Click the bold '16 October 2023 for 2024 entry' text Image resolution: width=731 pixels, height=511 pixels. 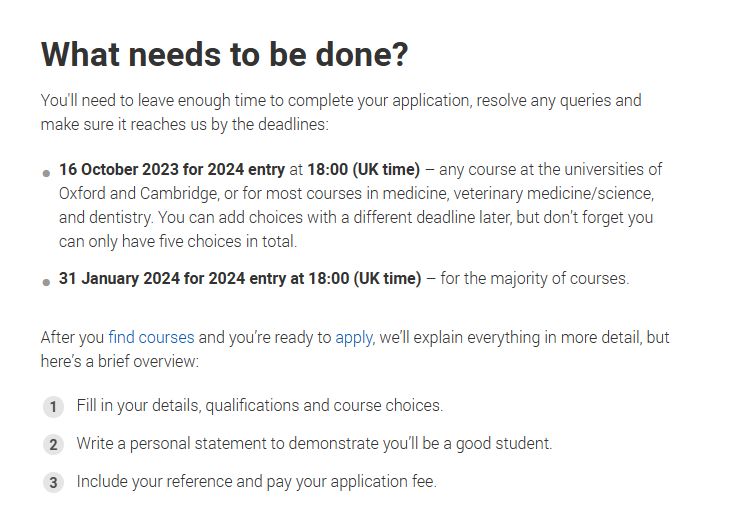click(172, 170)
